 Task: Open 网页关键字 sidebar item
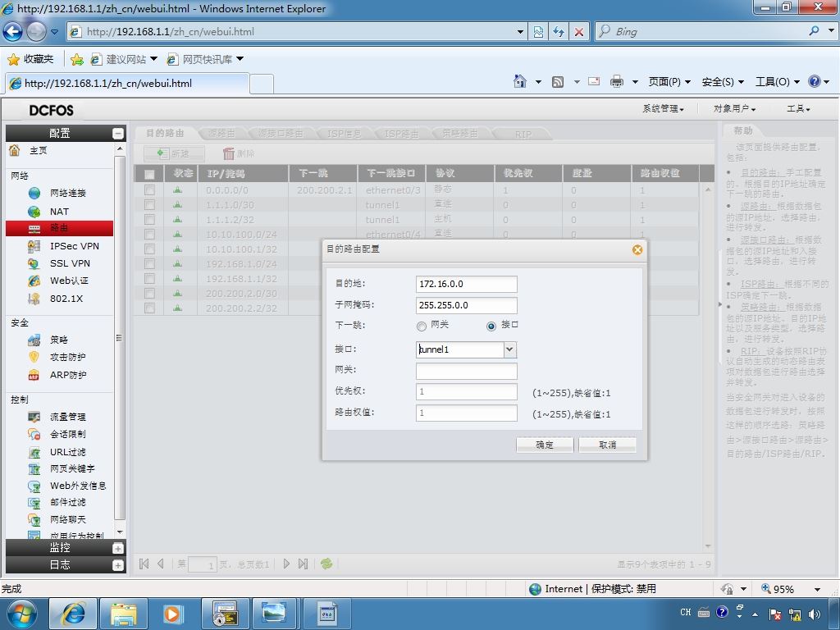pos(72,468)
